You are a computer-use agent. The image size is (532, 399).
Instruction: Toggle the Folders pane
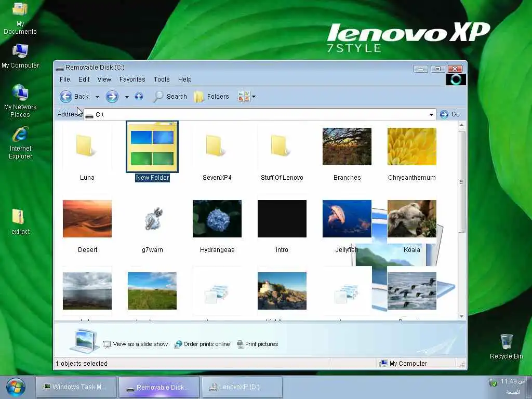[211, 97]
